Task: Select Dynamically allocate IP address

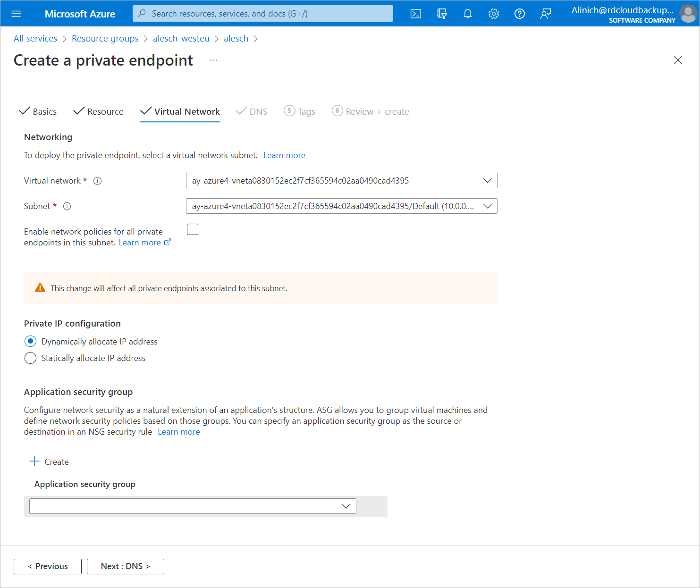Action: pos(31,341)
